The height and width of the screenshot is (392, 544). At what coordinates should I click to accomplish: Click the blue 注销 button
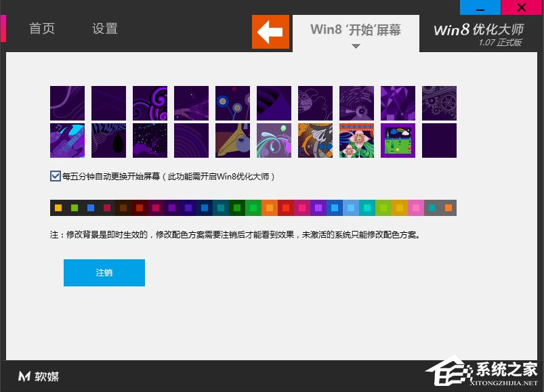(x=104, y=273)
